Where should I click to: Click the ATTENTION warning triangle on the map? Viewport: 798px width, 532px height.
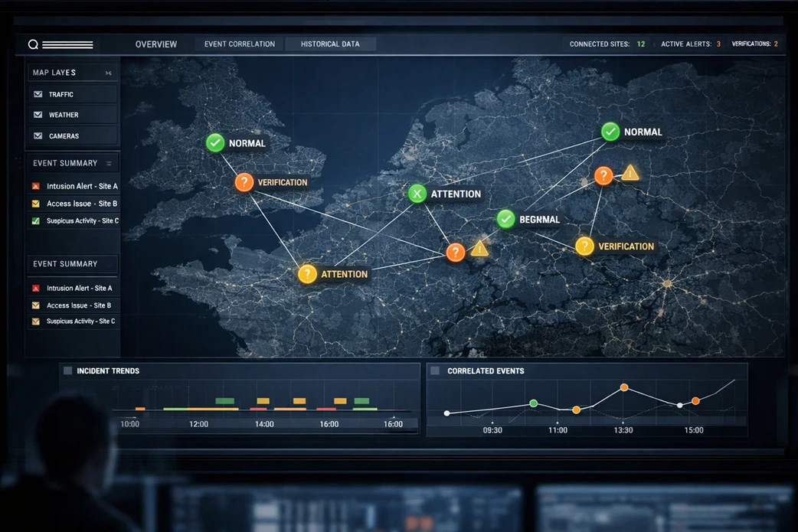[x=481, y=250]
